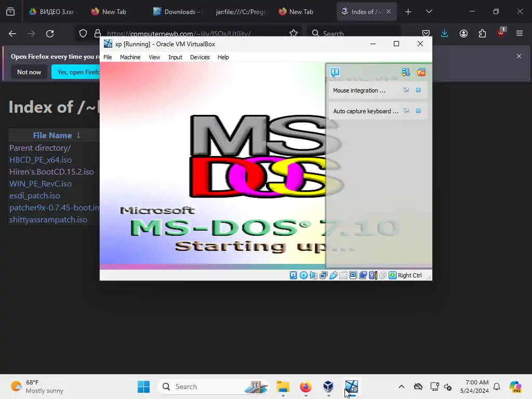Close the Index of browser tab

[x=389, y=11]
